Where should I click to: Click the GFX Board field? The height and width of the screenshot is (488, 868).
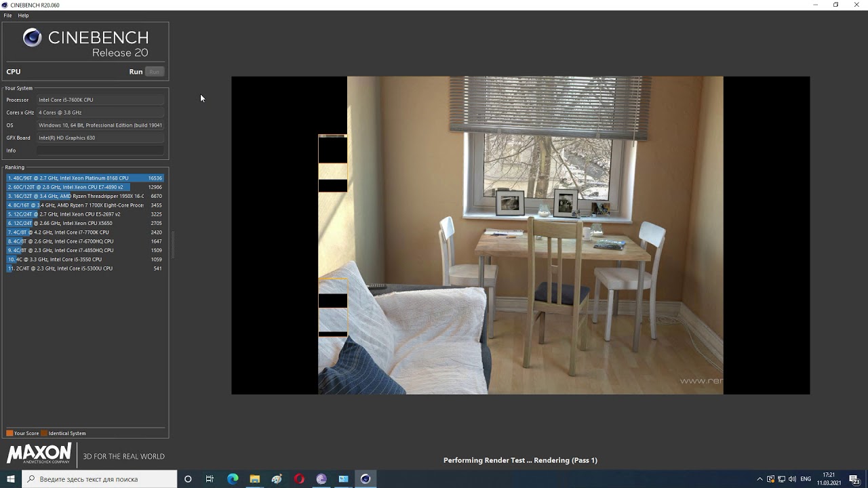tap(100, 138)
